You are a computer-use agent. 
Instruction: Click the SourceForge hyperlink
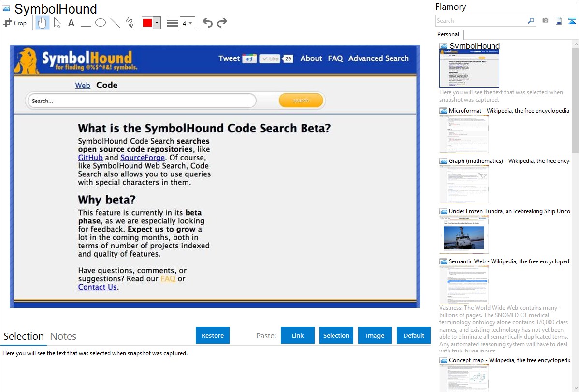[143, 158]
